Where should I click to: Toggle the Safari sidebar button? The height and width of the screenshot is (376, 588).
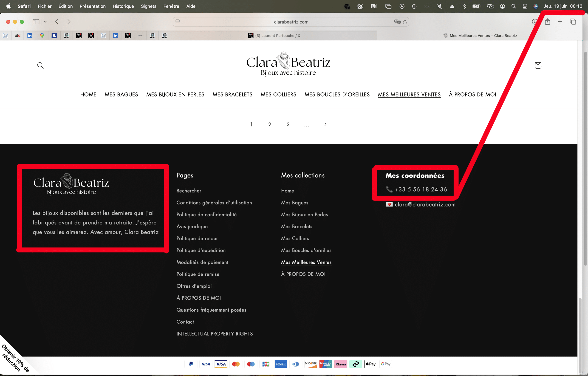pos(36,22)
